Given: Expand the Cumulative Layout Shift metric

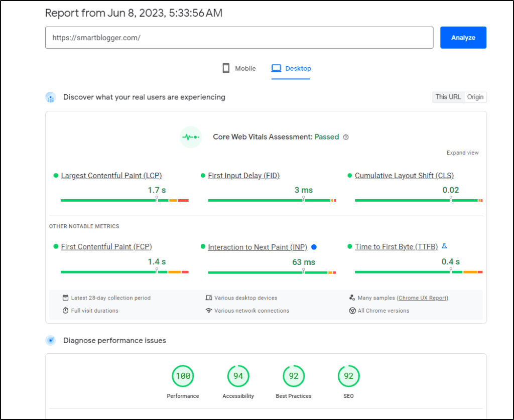Looking at the screenshot, I should point(404,176).
